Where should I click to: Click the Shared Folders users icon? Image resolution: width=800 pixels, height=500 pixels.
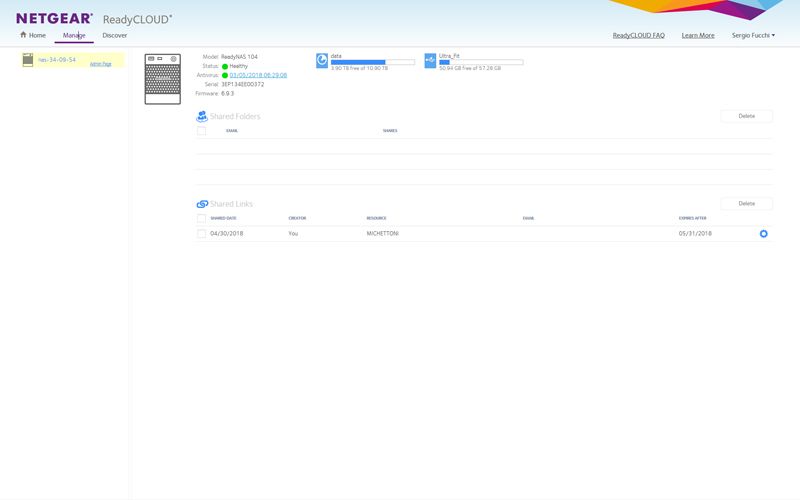pyautogui.click(x=202, y=116)
